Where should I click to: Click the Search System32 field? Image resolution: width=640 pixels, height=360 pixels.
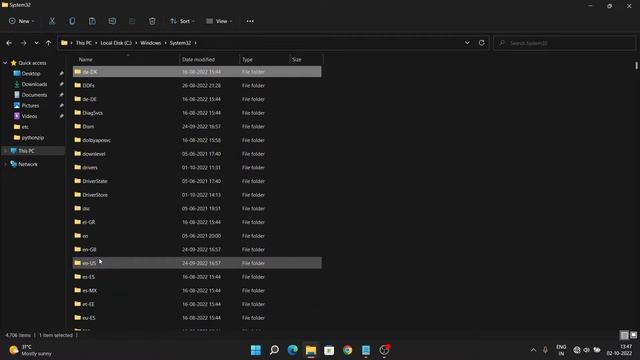pos(564,43)
